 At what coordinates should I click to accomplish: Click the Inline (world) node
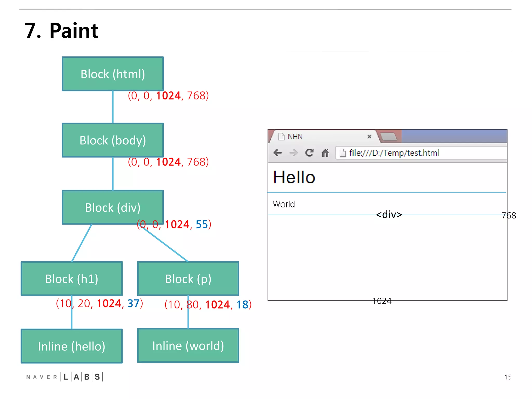click(x=188, y=345)
